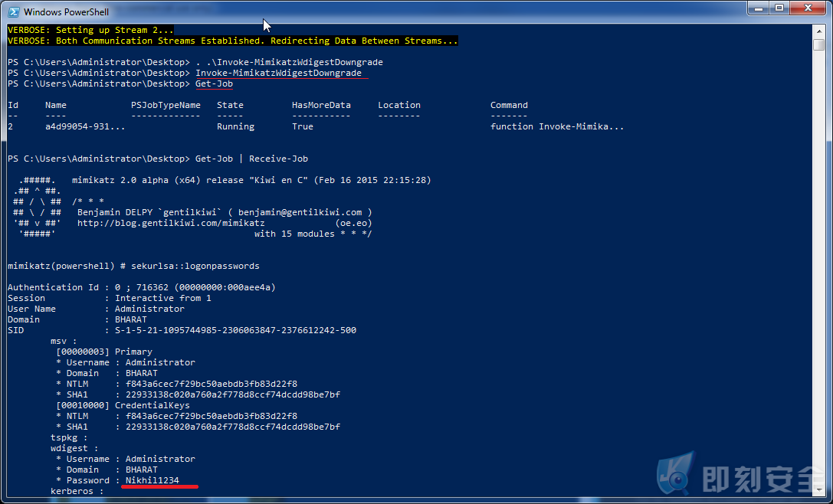Close the PowerShell window

point(808,8)
